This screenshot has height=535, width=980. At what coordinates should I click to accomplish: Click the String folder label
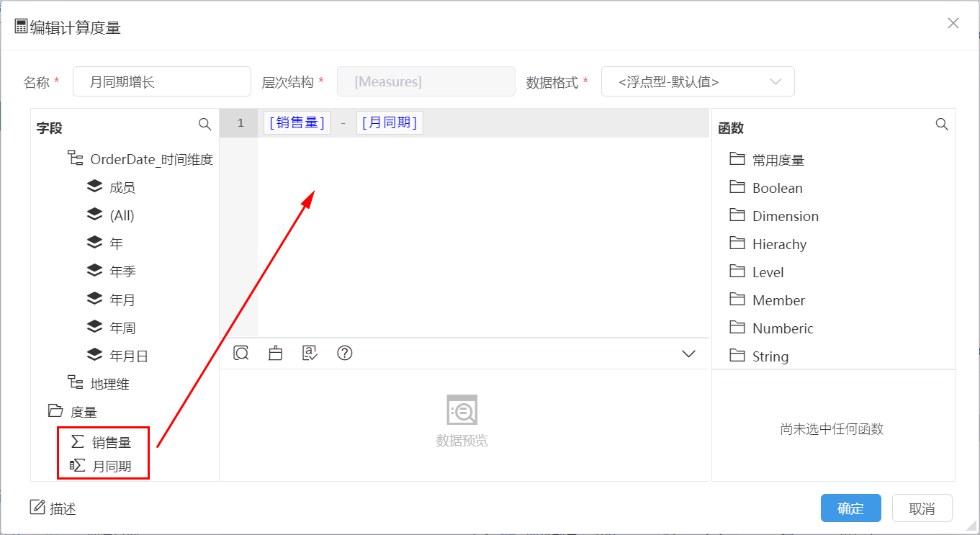(770, 356)
